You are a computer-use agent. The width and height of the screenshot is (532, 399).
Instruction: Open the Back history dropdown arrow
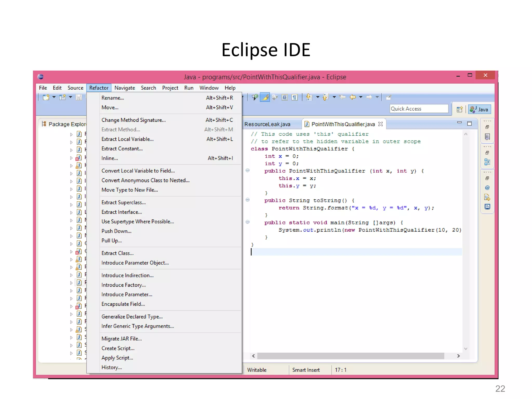pyautogui.click(x=361, y=97)
